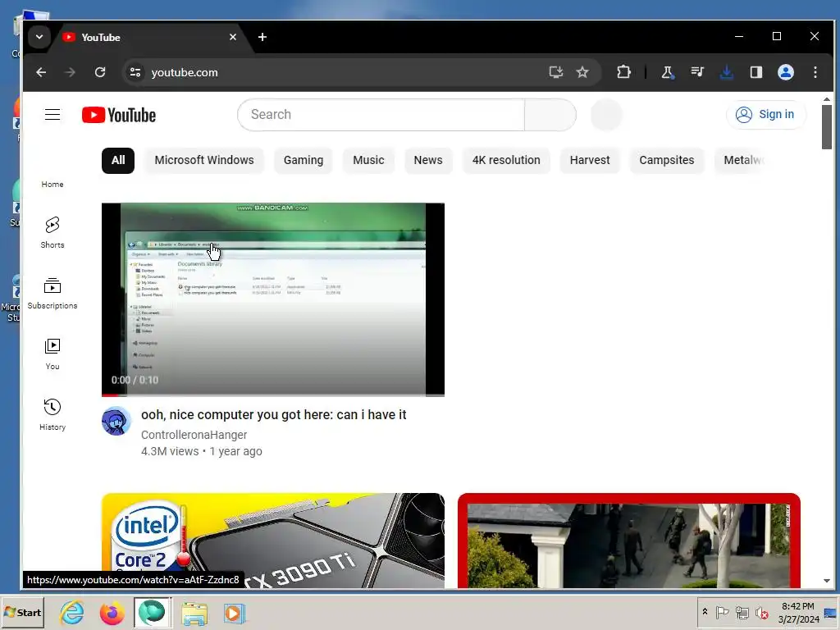Open the red-bordered news video thumbnail
840x630 pixels.
pos(629,541)
